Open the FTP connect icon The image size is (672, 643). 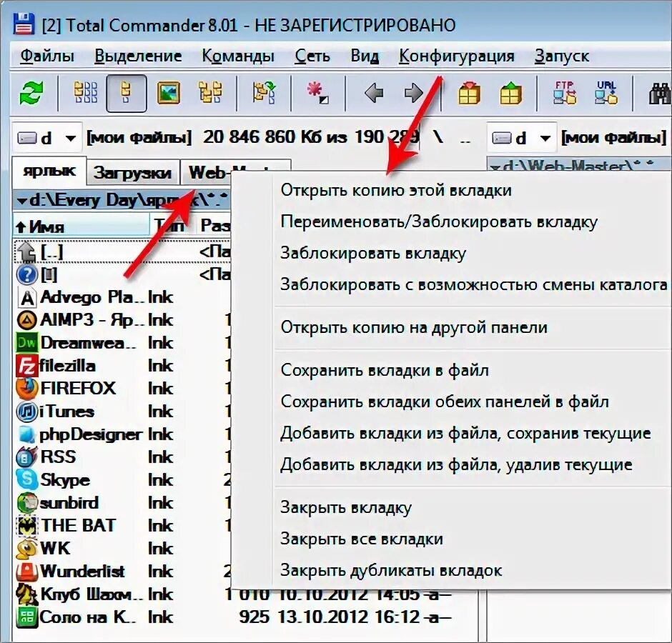565,93
